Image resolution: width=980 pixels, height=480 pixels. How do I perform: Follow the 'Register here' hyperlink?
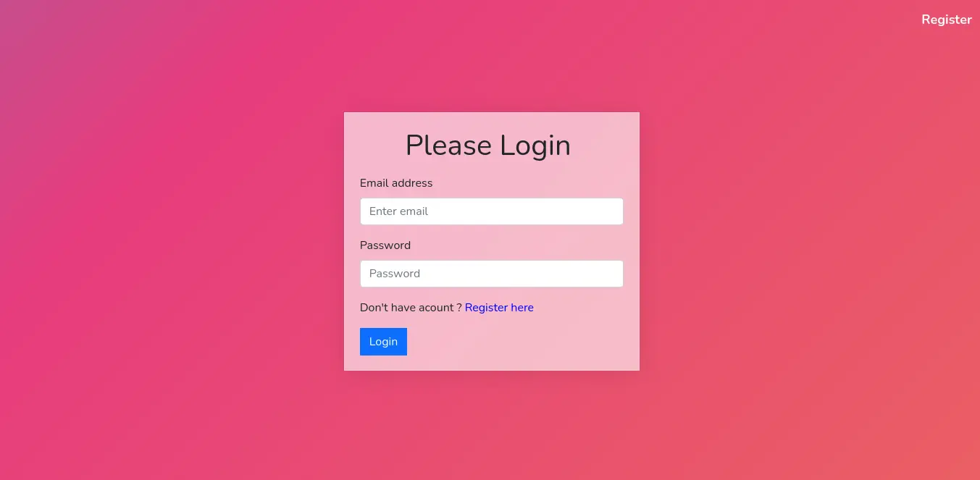[499, 308]
